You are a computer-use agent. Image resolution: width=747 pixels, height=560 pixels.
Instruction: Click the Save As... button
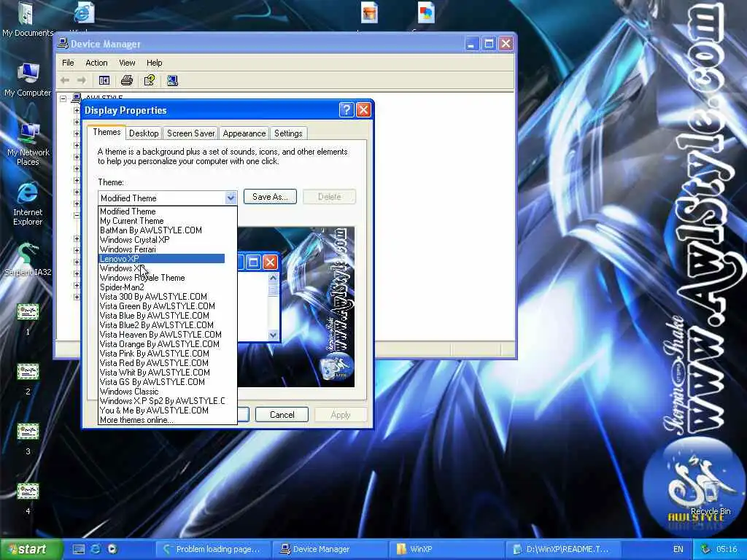[270, 197]
